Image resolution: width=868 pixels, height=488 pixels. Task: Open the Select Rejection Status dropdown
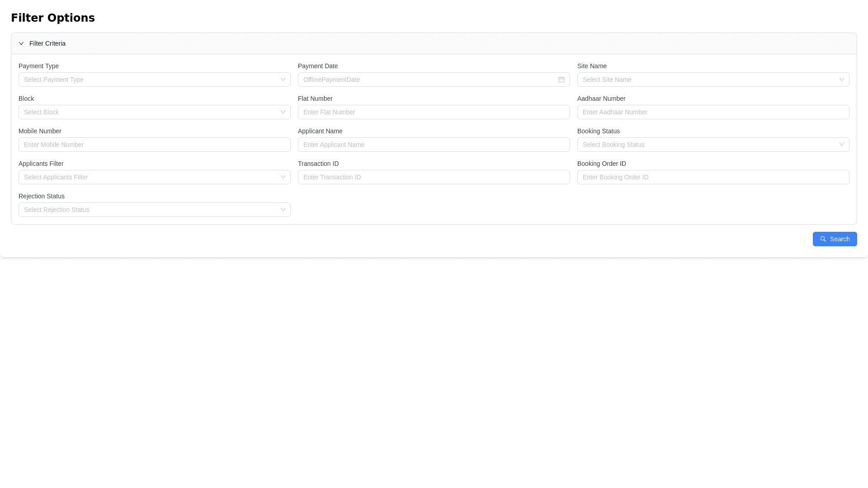[x=149, y=210]
